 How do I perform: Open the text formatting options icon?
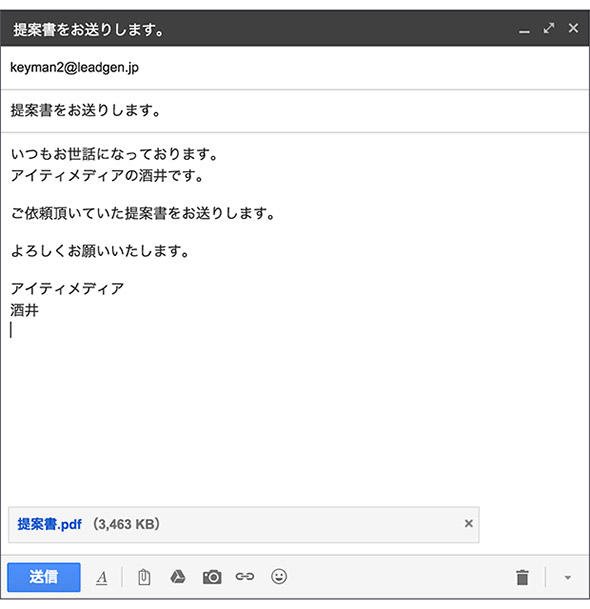coord(102,578)
